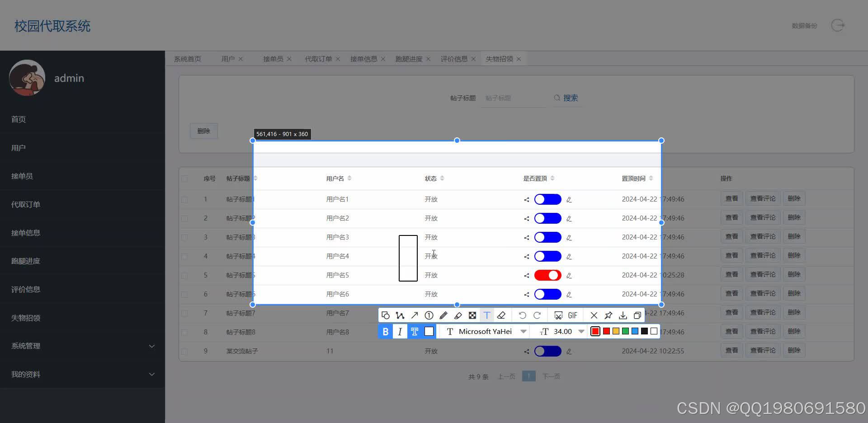Pick the Pencil drawing tool

443,315
